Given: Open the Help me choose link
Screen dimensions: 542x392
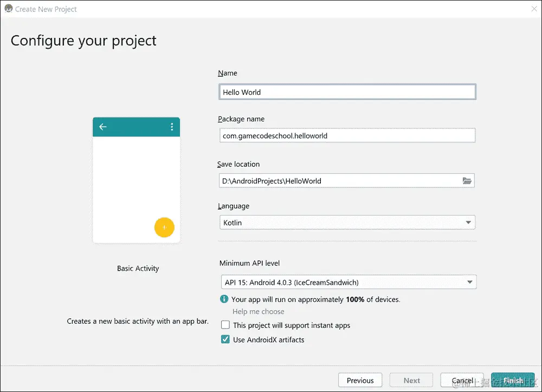Looking at the screenshot, I should (258, 311).
